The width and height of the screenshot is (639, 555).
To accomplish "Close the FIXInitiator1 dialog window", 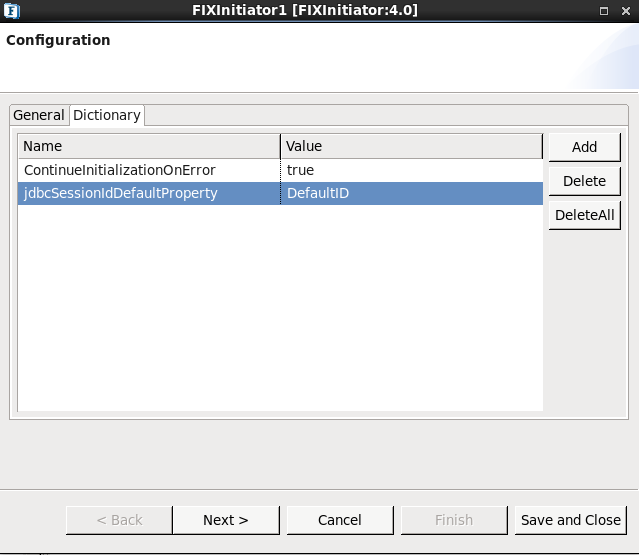I will (x=626, y=11).
